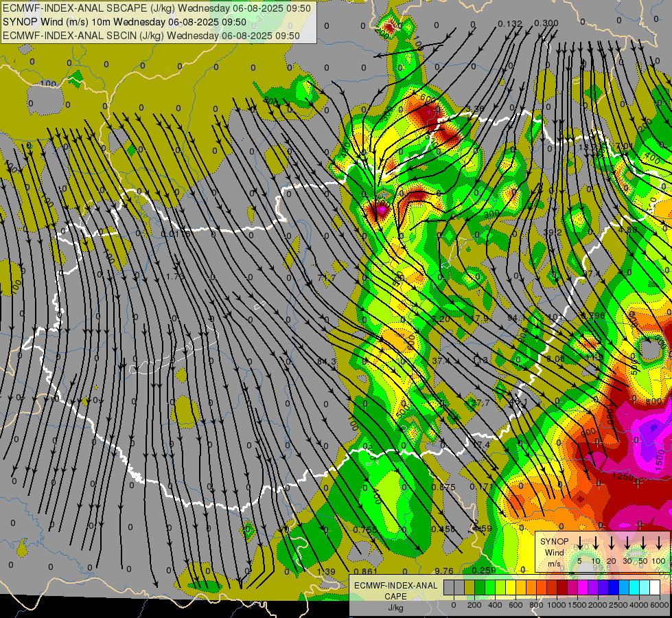Click the 2000 tick on CAPE scale
Viewport: 672px width, 618px height.
tap(598, 605)
